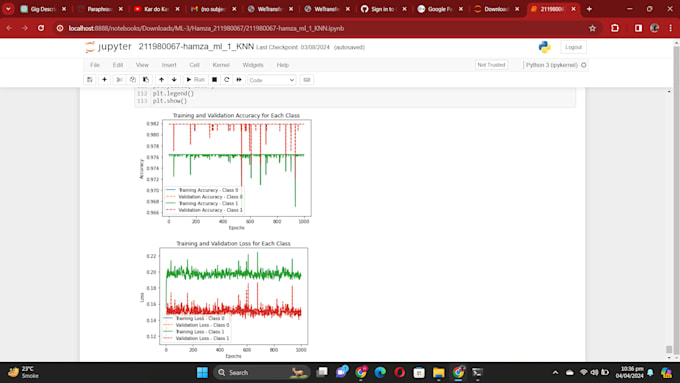
Task: Open Task View on the taskbar
Action: pos(322,372)
